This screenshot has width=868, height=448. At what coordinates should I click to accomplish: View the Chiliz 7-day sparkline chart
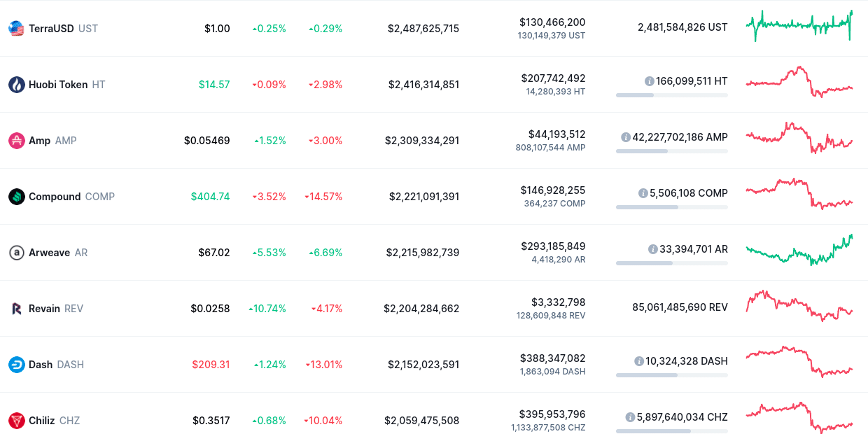(x=799, y=418)
